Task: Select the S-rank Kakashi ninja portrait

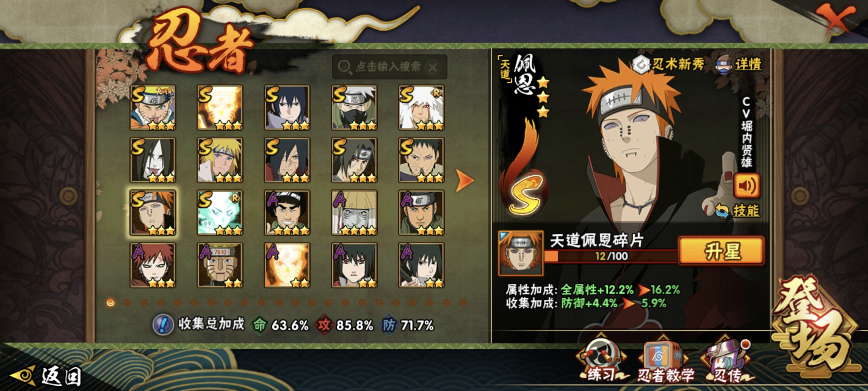Action: pos(354,108)
